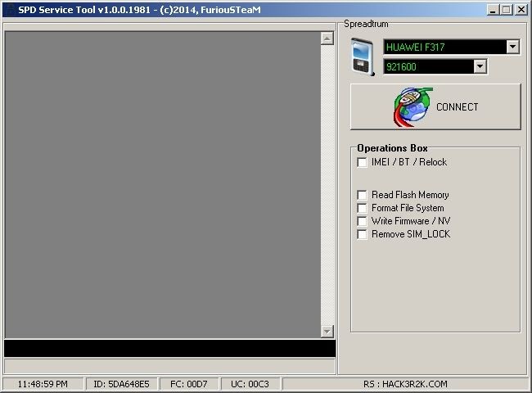Click the grey log output area
This screenshot has width=532, height=393.
click(163, 184)
